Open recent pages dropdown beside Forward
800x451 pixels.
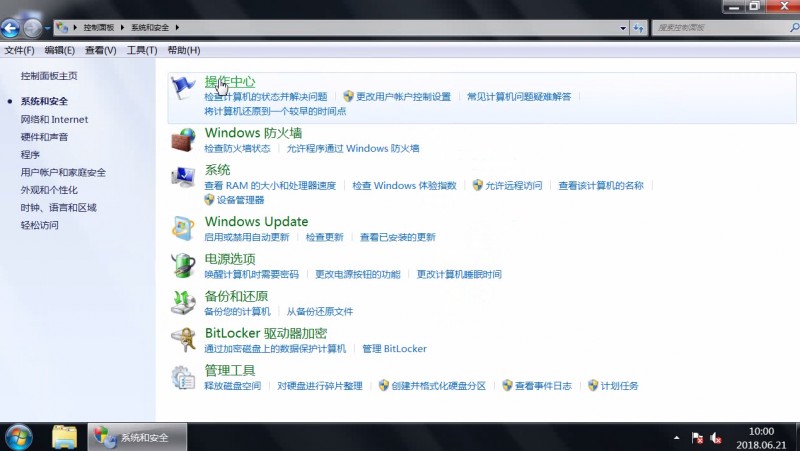point(47,28)
